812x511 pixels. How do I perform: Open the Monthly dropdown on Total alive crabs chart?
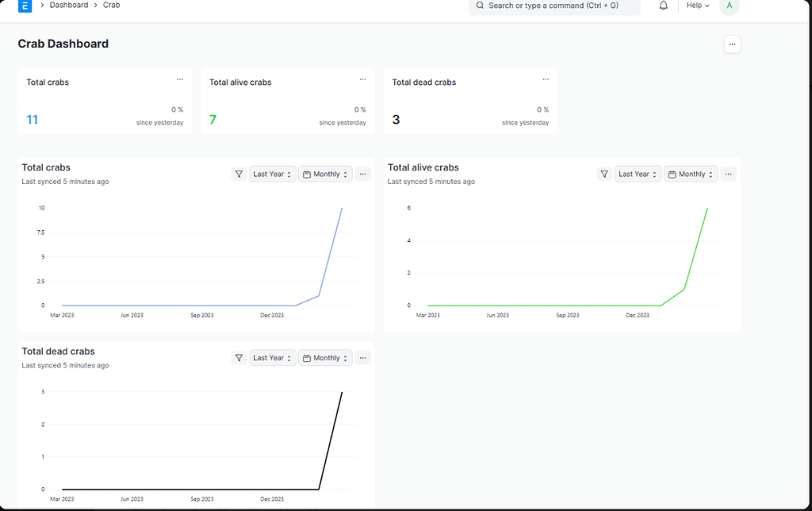pyautogui.click(x=691, y=174)
